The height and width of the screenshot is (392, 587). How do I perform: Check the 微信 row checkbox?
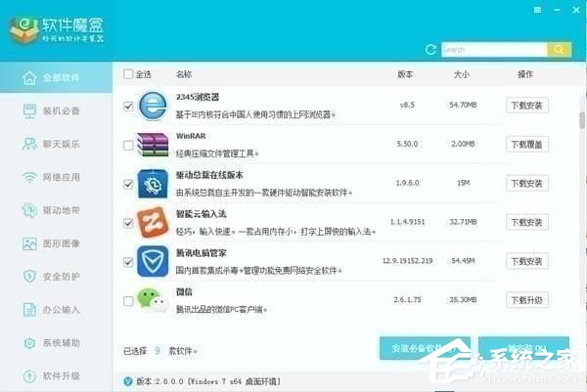[128, 301]
